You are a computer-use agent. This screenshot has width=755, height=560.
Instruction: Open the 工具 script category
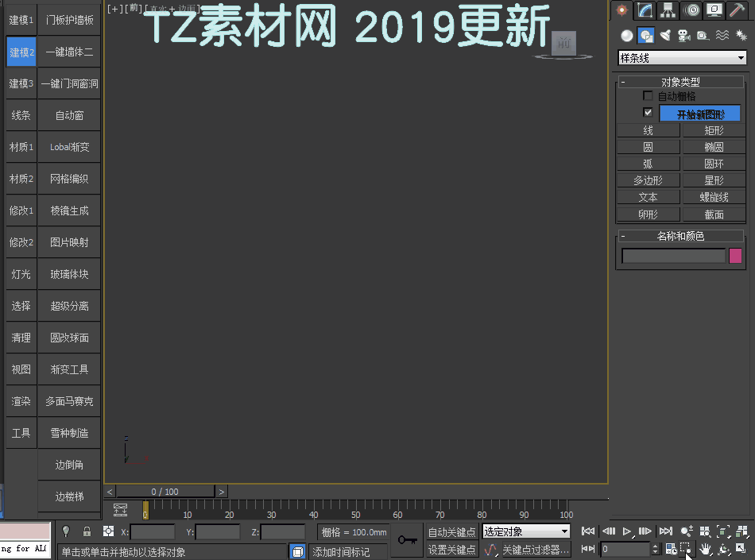pos(21,433)
